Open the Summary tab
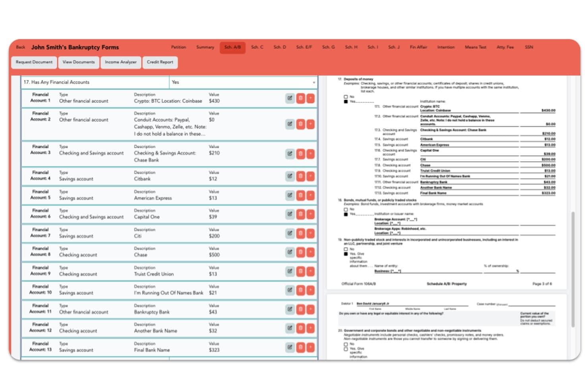 click(205, 47)
